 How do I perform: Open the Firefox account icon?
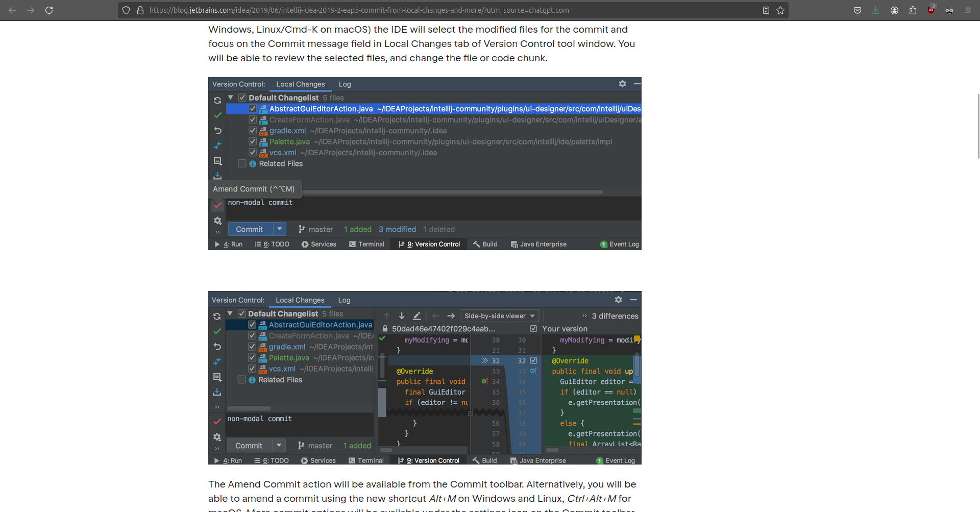tap(894, 10)
